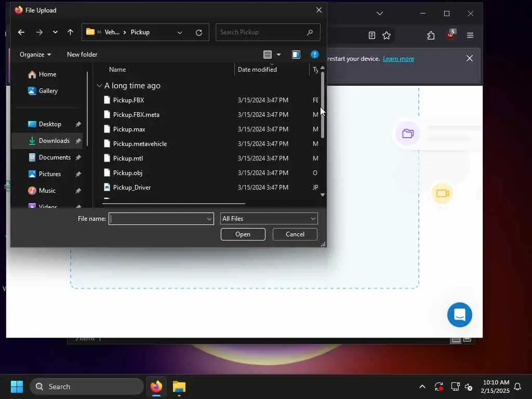Open notifications bell in taskbar
The width and height of the screenshot is (532, 399).
coord(517,387)
